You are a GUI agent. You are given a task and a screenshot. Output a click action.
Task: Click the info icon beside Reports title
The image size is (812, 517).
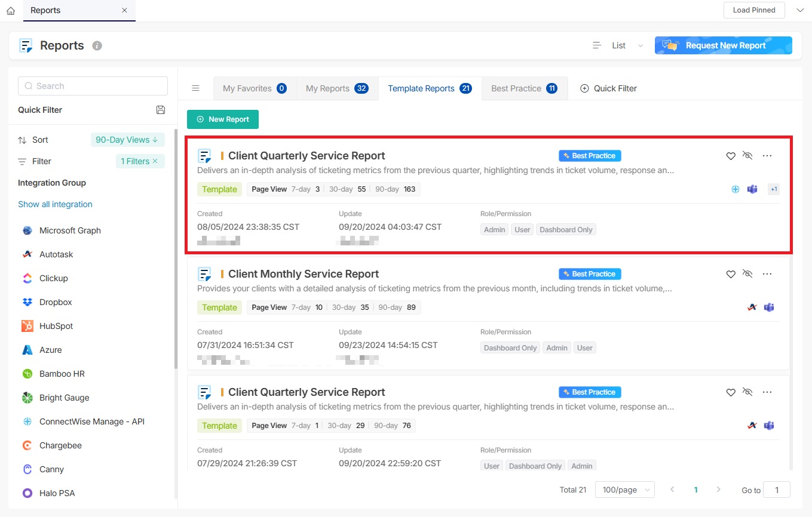(97, 46)
